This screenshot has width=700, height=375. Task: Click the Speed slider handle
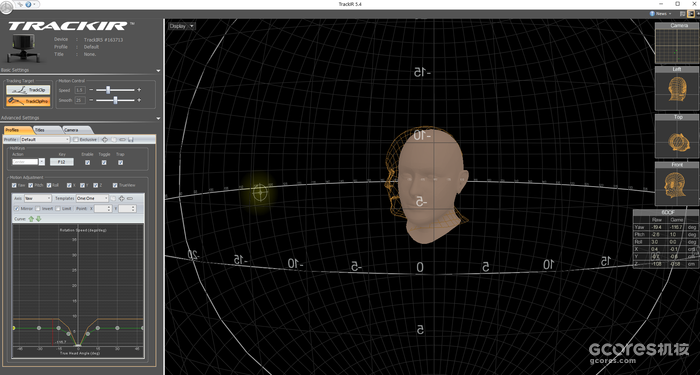(108, 90)
